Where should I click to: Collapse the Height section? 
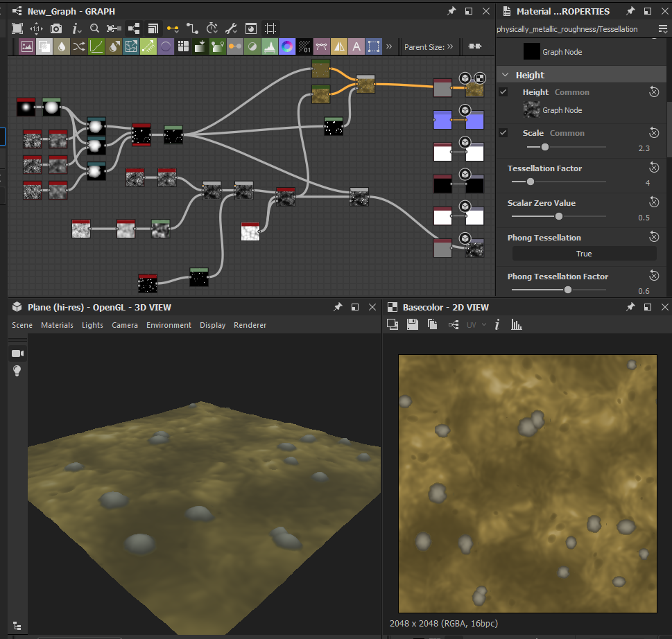coord(504,75)
